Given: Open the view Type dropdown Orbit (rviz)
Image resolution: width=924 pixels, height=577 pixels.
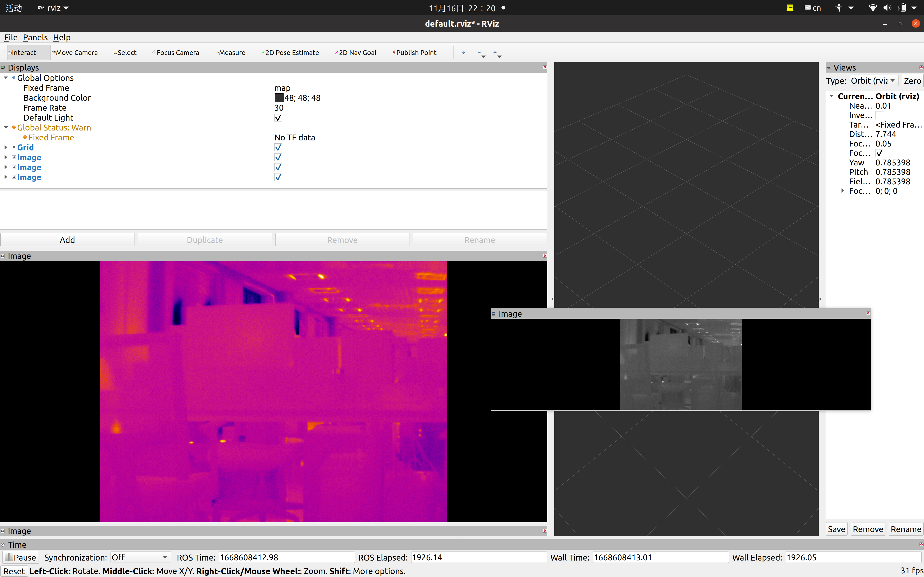Looking at the screenshot, I should point(874,81).
